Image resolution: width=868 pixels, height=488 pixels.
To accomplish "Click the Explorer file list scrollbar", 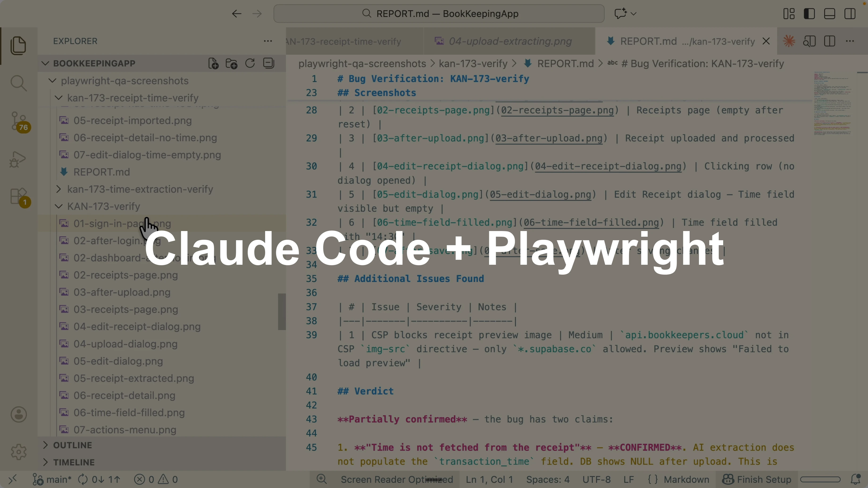I will 282,312.
